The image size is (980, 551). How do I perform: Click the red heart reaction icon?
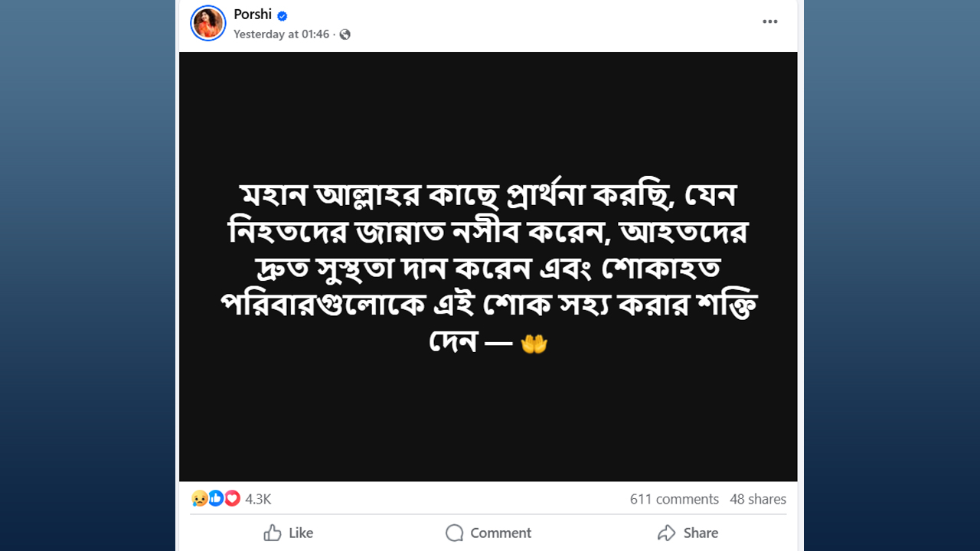[232, 499]
